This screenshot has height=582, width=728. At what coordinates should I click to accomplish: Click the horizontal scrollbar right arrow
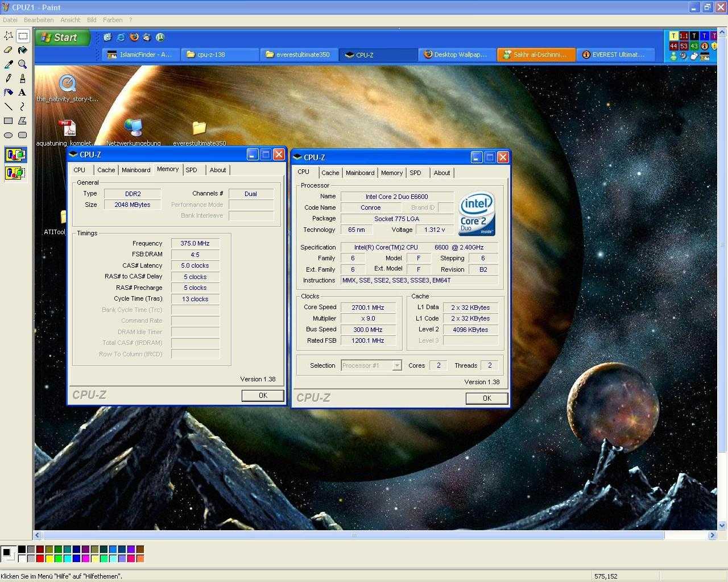pyautogui.click(x=712, y=535)
